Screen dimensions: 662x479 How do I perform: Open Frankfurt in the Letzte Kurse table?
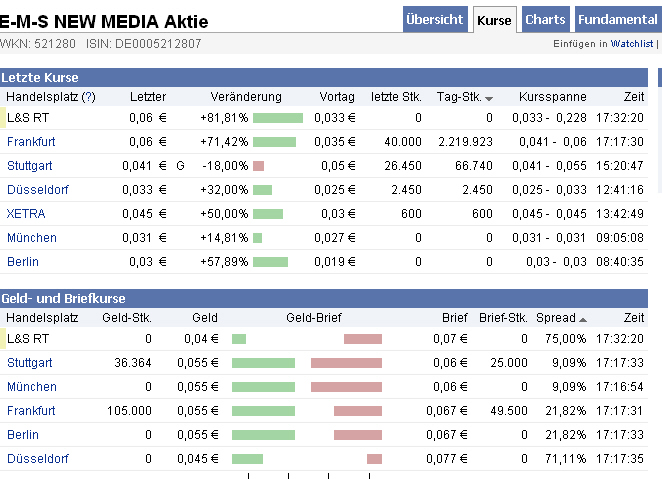31,141
